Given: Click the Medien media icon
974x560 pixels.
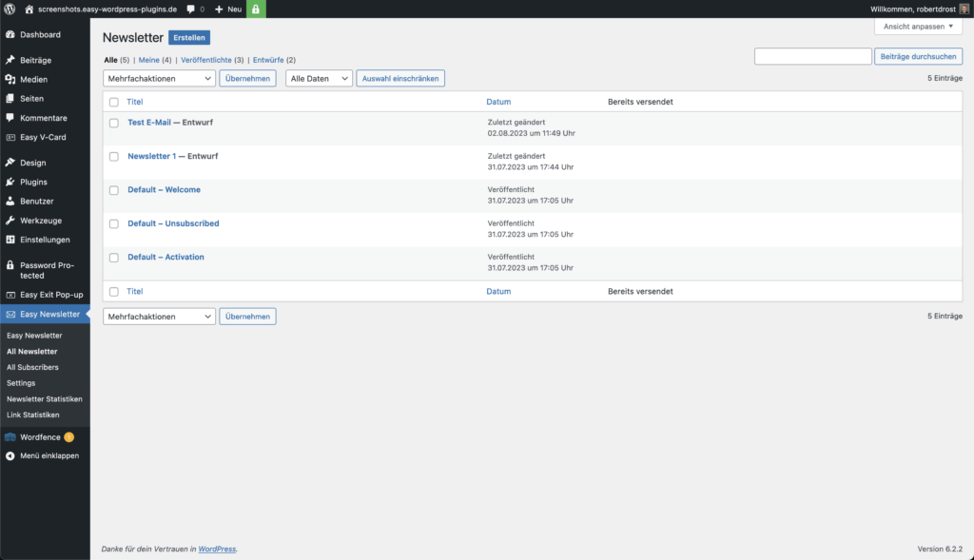Looking at the screenshot, I should (x=10, y=80).
